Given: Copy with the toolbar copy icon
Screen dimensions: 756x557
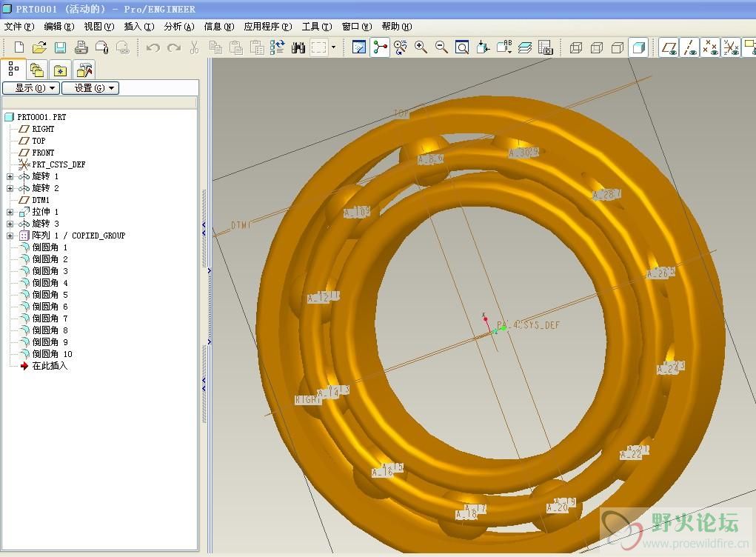Looking at the screenshot, I should click(x=215, y=47).
